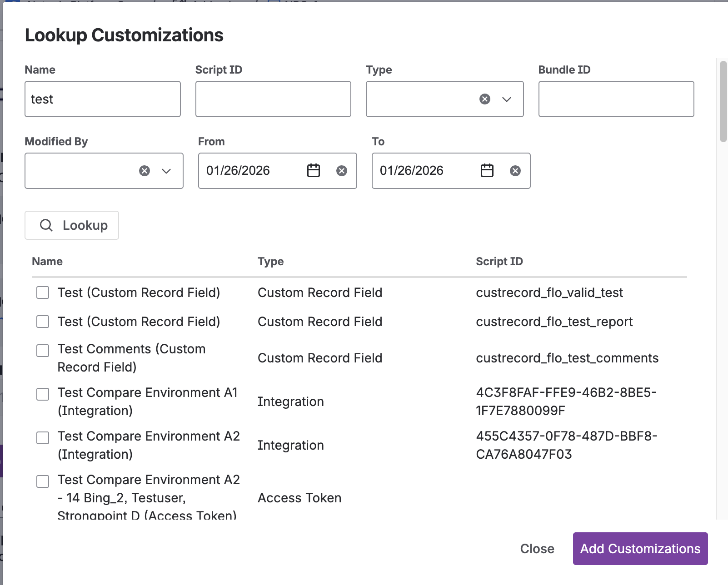The width and height of the screenshot is (728, 585).
Task: Click the Lookup search button
Action: 71,225
